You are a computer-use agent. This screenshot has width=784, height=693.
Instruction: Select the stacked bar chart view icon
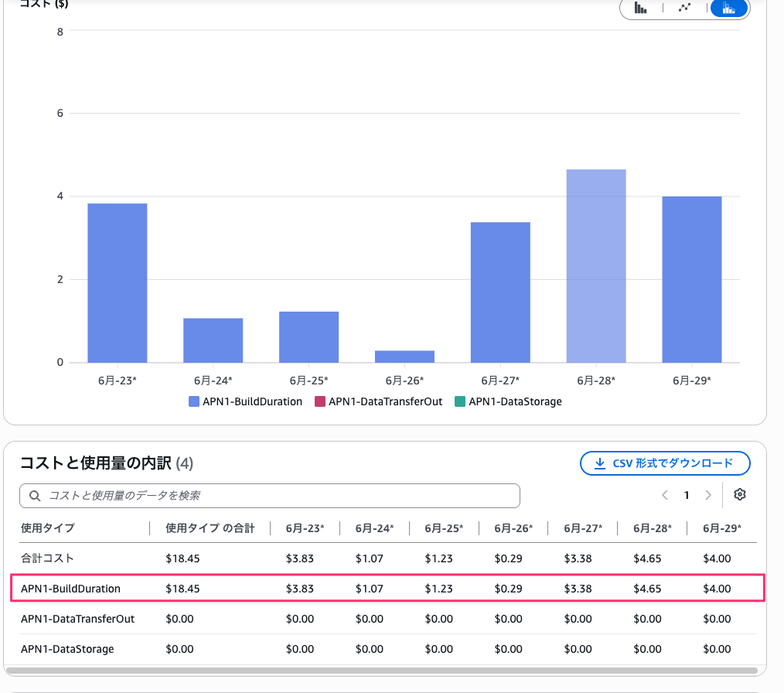(x=729, y=8)
